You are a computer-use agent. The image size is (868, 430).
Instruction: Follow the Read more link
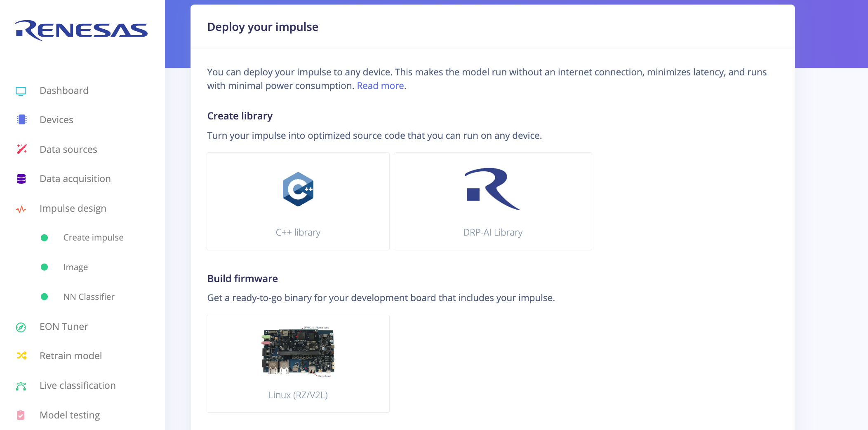point(380,86)
